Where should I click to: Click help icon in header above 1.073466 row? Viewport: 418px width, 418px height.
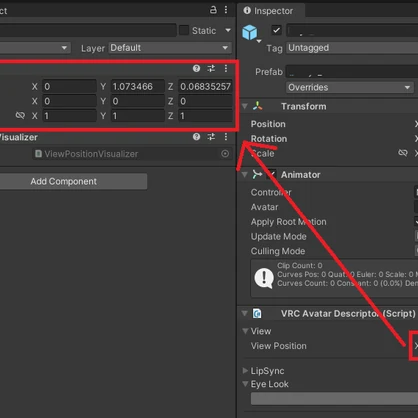coord(197,68)
